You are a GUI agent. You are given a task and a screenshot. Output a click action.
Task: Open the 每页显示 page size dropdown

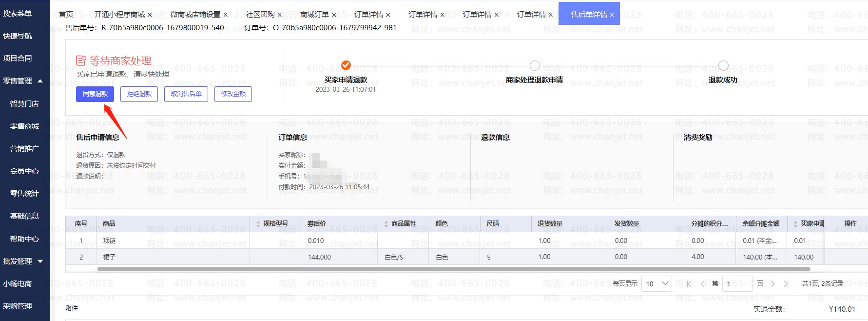[x=657, y=284]
